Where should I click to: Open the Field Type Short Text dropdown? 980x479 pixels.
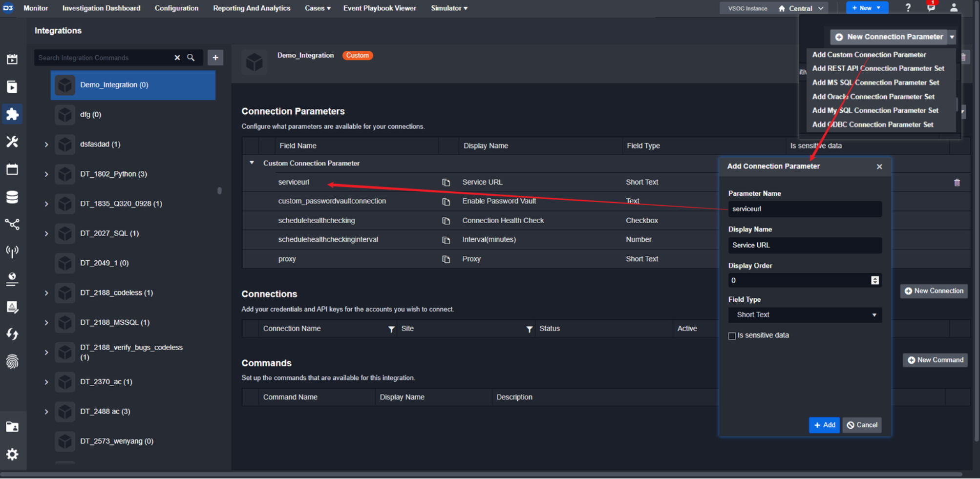click(805, 315)
